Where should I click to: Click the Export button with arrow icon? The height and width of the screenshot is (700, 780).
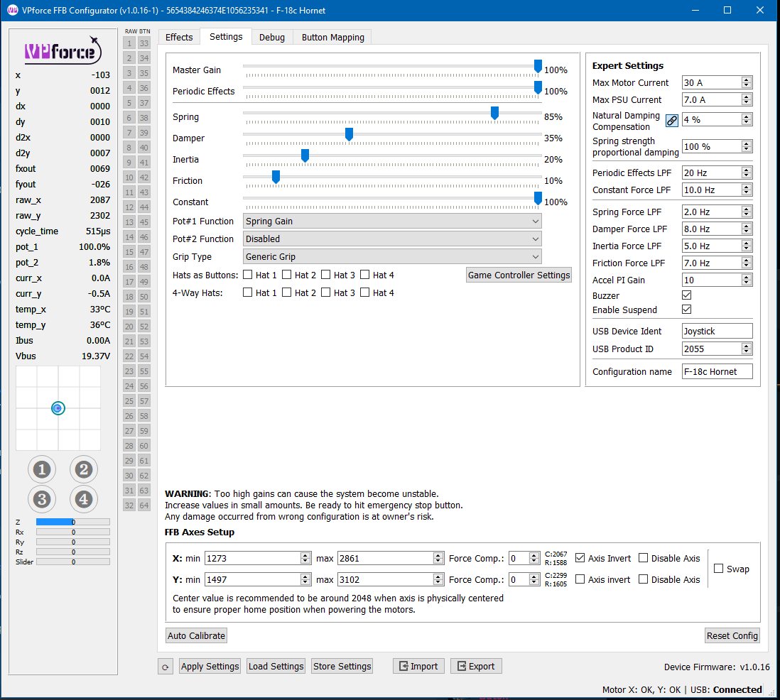(475, 666)
